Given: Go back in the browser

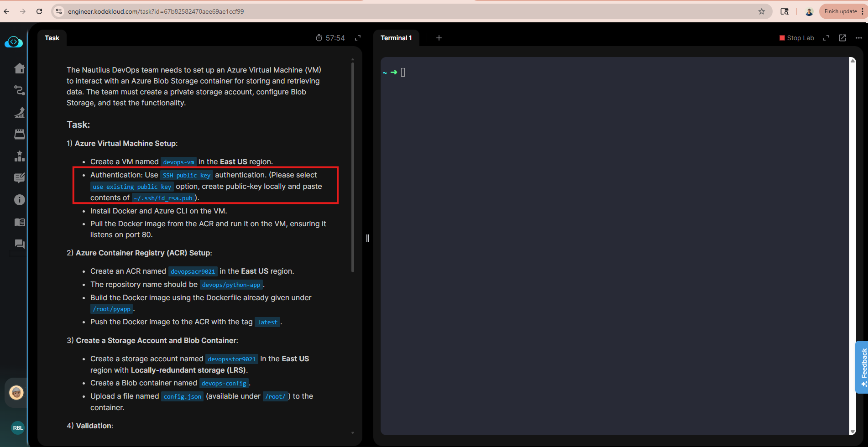Looking at the screenshot, I should pyautogui.click(x=7, y=11).
